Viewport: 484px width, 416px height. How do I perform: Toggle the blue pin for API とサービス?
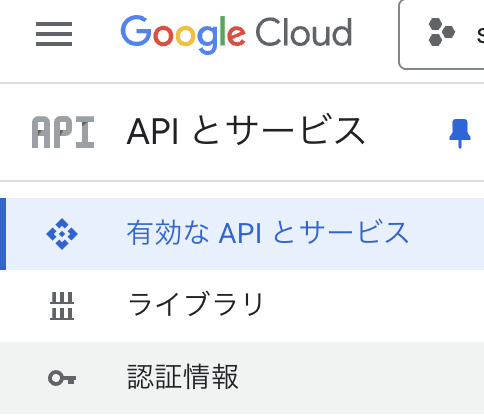pos(460,133)
